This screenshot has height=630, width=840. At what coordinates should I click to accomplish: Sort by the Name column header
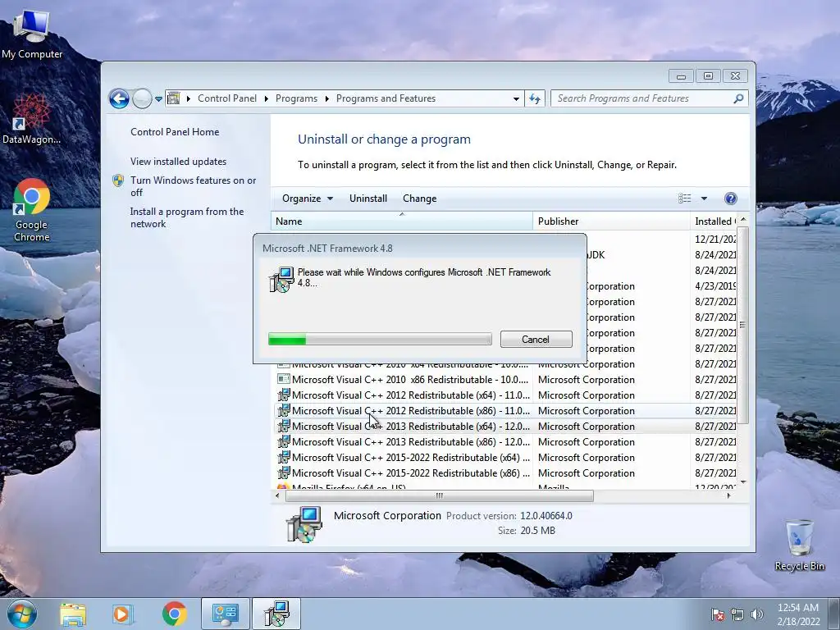(402, 221)
